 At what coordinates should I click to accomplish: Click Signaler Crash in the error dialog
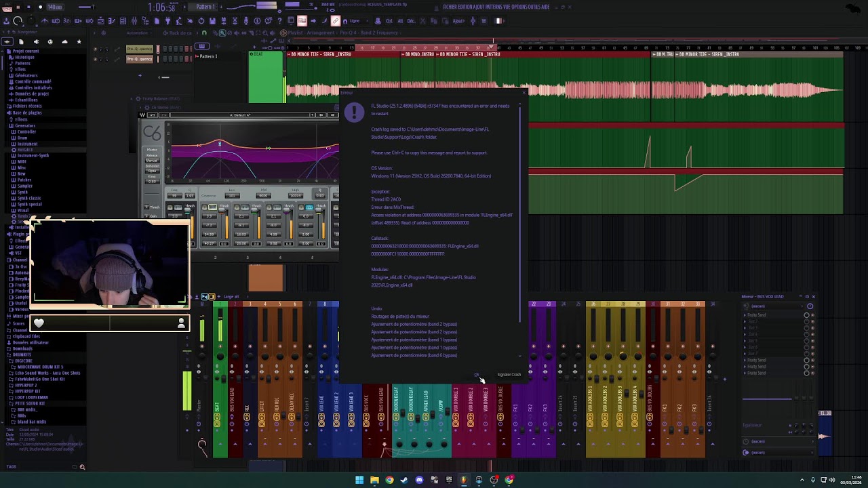[x=509, y=375]
